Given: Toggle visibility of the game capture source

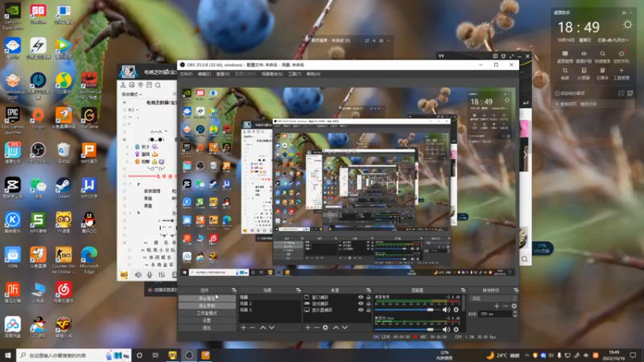Looking at the screenshot, I should coord(361,304).
